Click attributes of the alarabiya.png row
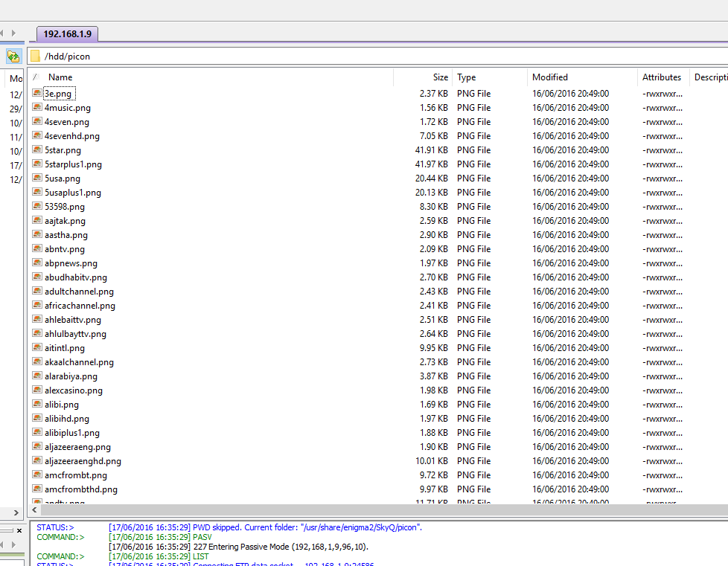This screenshot has width=728, height=566. tap(662, 376)
